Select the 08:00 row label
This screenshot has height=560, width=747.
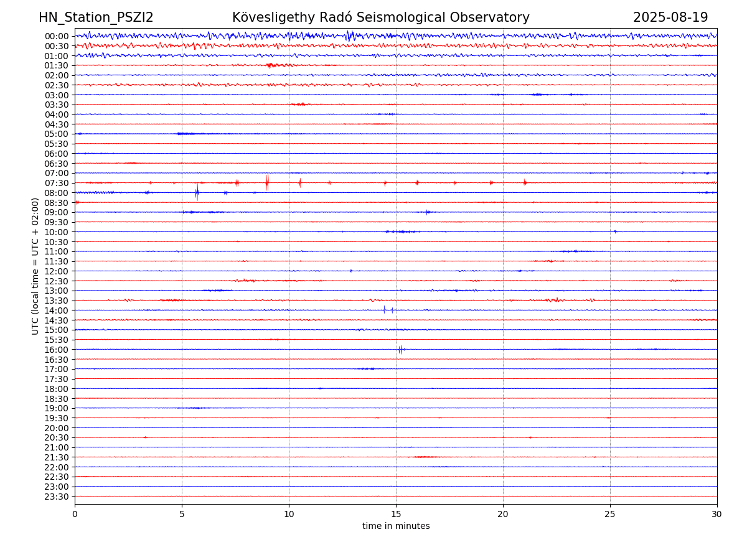(56, 193)
